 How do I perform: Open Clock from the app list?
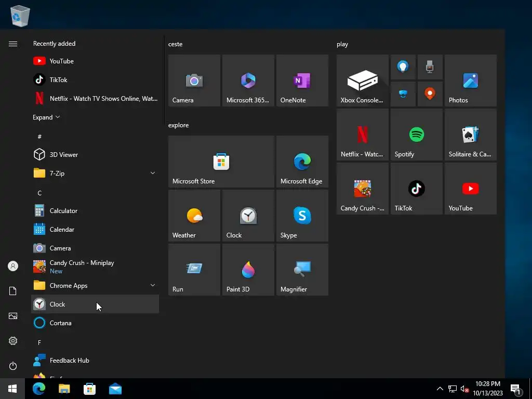tap(95, 304)
